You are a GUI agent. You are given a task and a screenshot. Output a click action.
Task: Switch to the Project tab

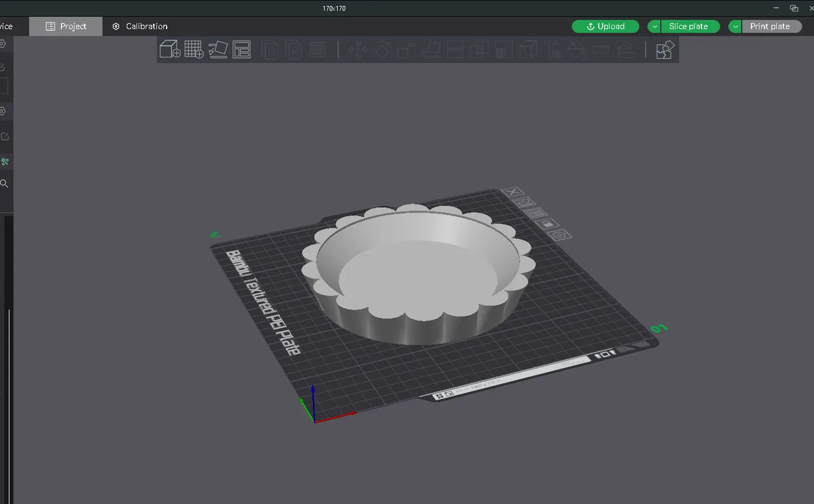(x=66, y=26)
